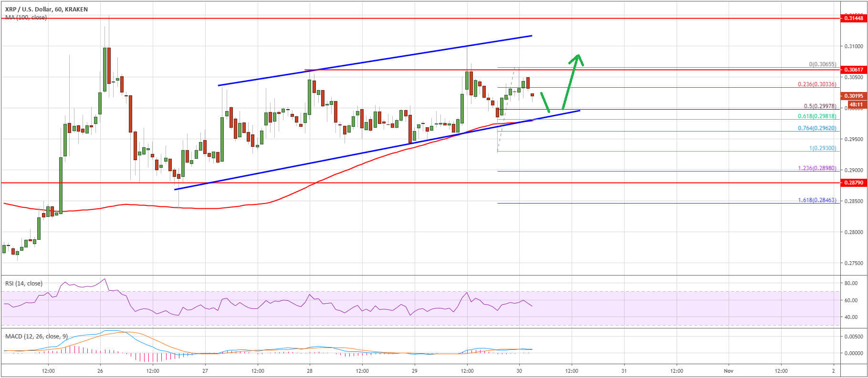The height and width of the screenshot is (378, 868).
Task: Select the Fibonacci 0(0.30655) level label
Action: 822,64
